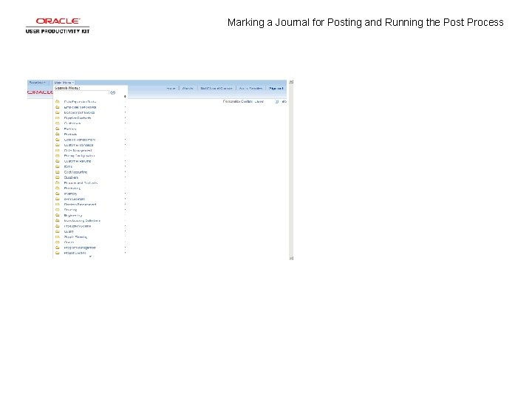This screenshot has width=532, height=399.
Task: Click the Inventory folder icon
Action: coord(58,194)
